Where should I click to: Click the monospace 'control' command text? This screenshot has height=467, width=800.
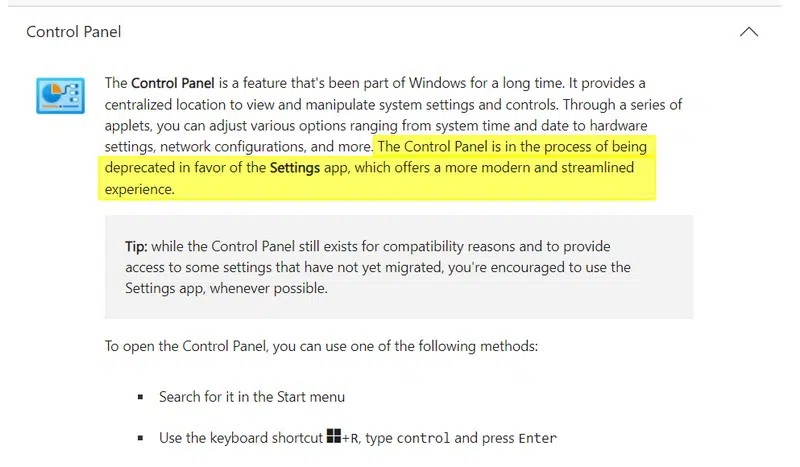424,438
